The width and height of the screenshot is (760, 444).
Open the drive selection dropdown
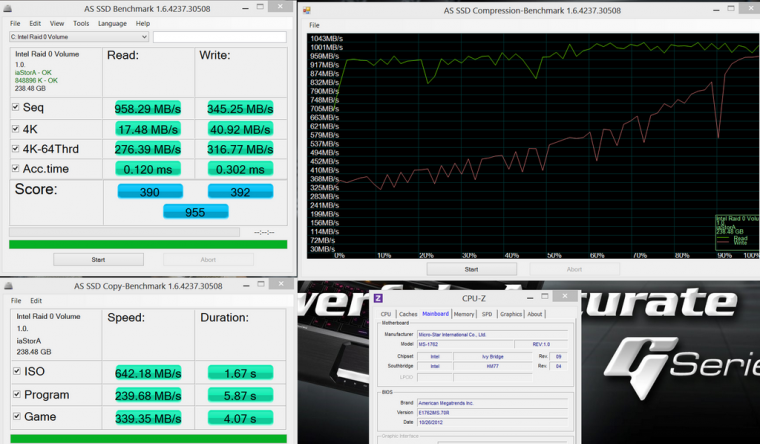coord(144,37)
